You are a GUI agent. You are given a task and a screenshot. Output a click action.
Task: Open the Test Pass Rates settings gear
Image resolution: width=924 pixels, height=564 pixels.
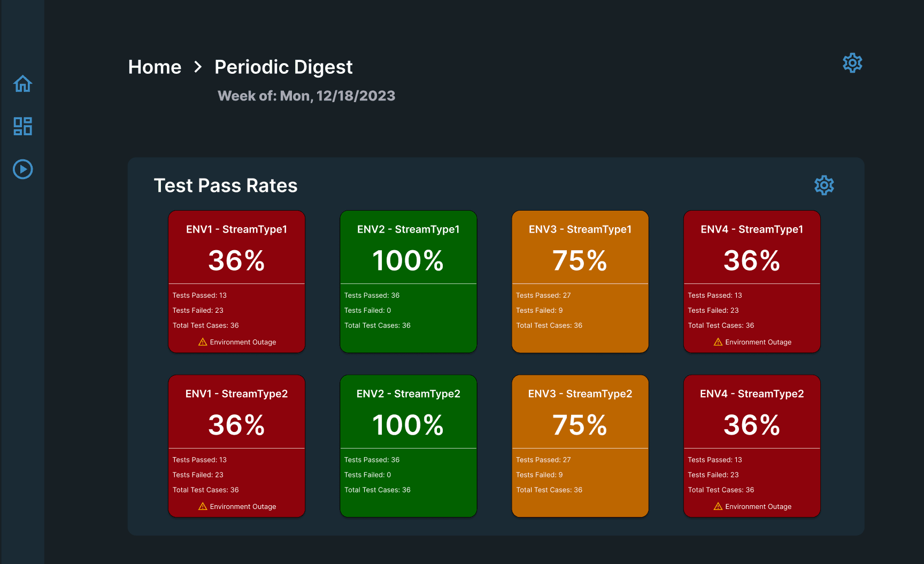pos(823,186)
